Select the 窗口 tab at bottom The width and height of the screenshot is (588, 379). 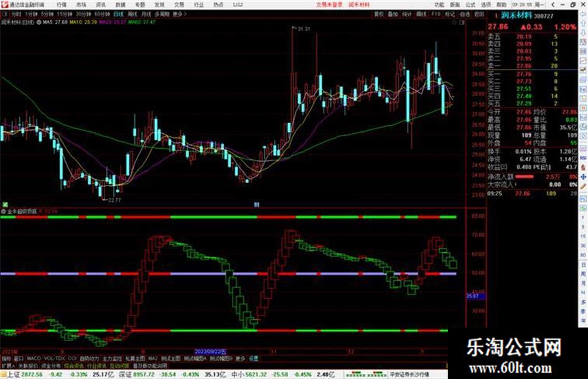click(x=19, y=358)
